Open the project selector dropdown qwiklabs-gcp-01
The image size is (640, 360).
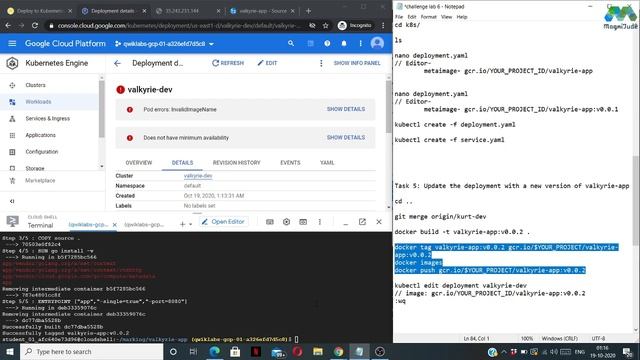tap(164, 44)
